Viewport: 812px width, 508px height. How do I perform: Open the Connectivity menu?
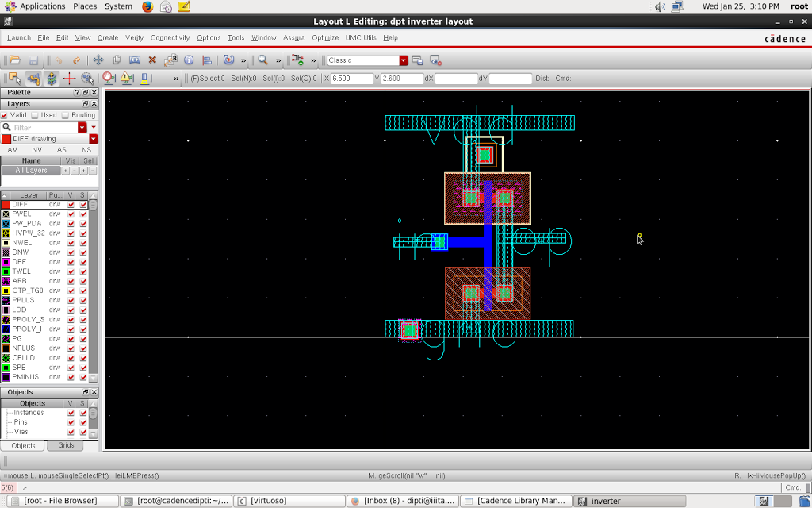172,37
